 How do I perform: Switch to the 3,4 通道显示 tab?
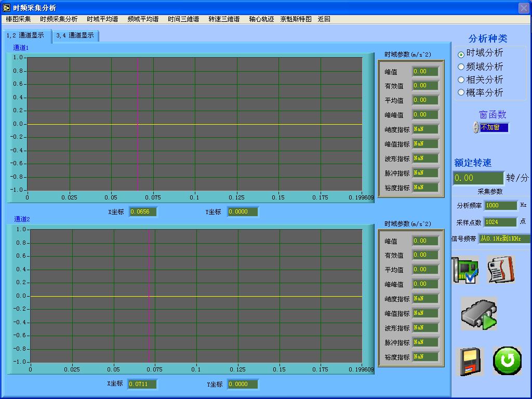click(x=75, y=36)
